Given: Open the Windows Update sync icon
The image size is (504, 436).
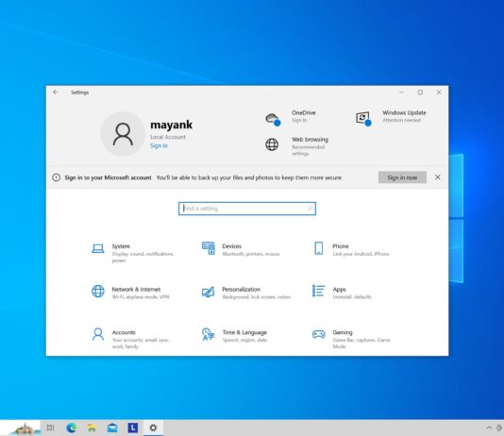Looking at the screenshot, I should (x=363, y=119).
